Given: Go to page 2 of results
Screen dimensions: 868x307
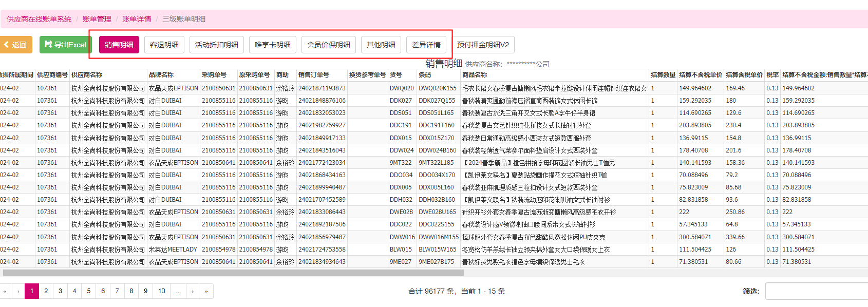Looking at the screenshot, I should tap(46, 291).
